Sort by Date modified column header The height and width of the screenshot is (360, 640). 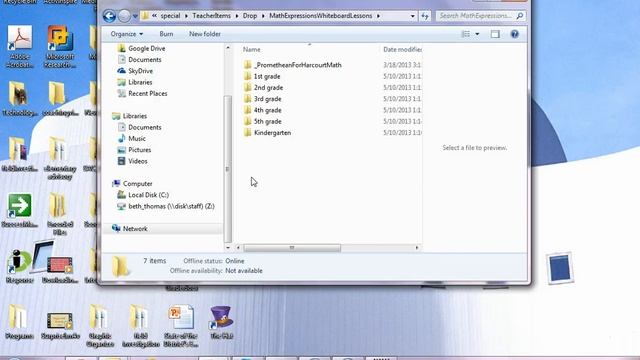click(x=402, y=49)
